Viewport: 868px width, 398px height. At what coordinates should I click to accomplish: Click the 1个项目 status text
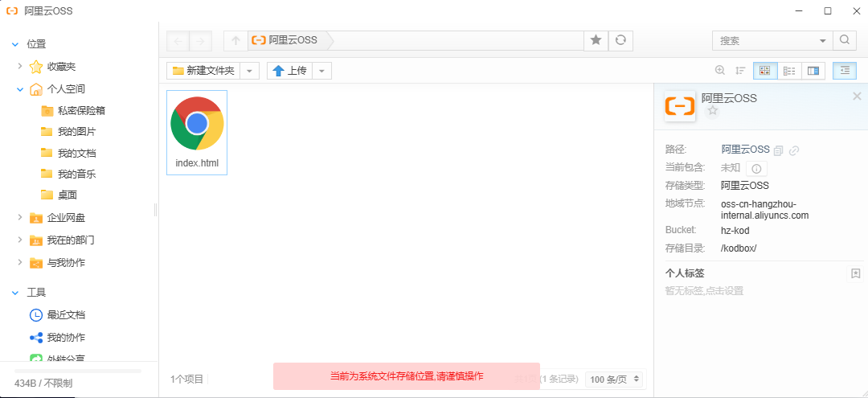pyautogui.click(x=187, y=380)
